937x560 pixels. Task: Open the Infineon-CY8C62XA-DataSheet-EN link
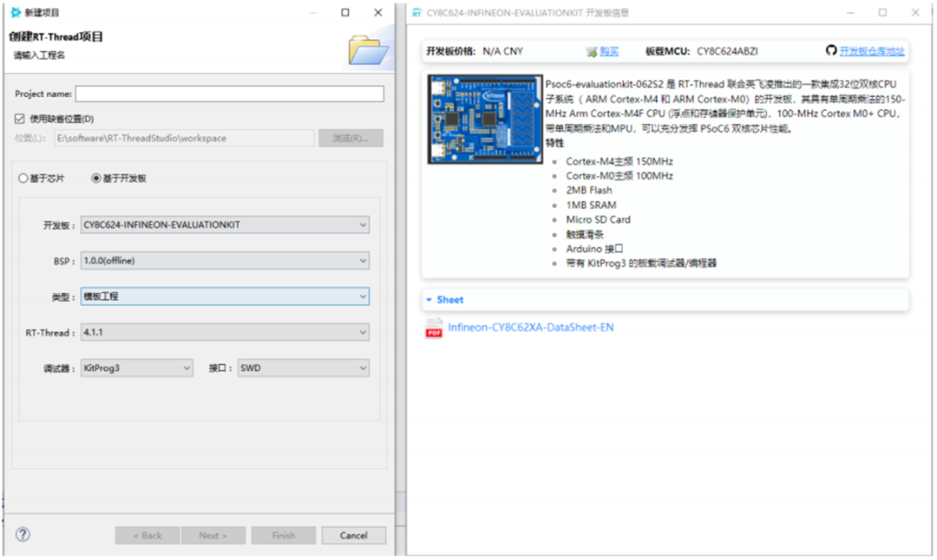[530, 328]
